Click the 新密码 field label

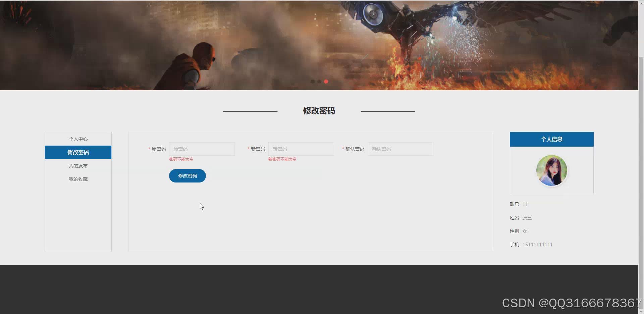coord(258,149)
